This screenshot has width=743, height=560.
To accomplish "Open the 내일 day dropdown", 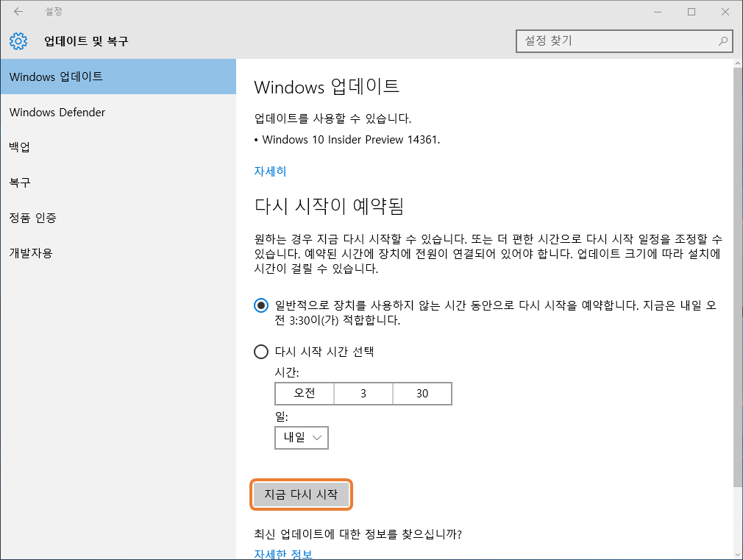I will 302,438.
